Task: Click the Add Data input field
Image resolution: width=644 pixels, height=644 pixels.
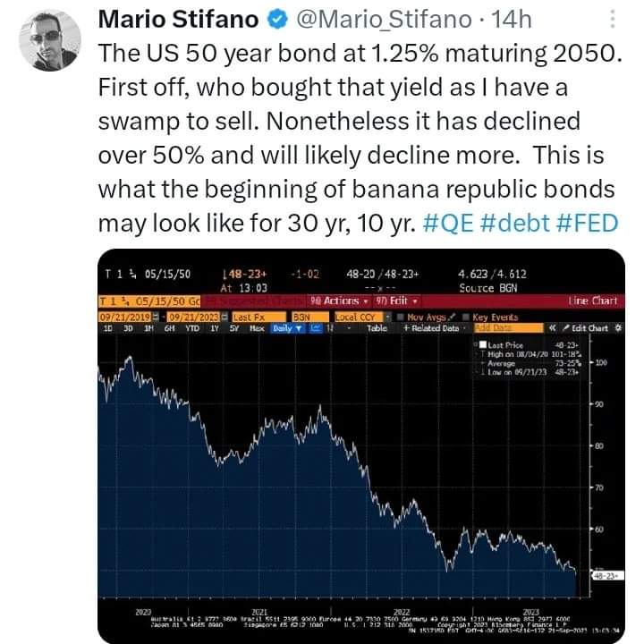Action: tap(508, 328)
